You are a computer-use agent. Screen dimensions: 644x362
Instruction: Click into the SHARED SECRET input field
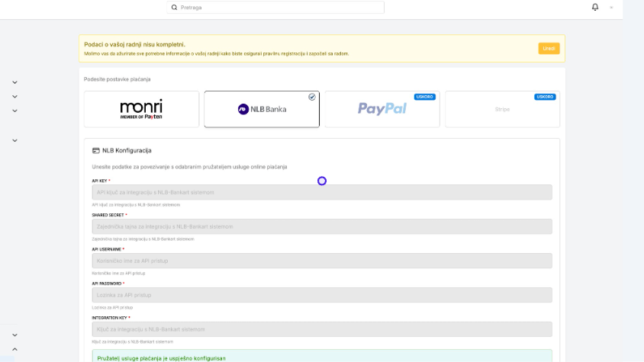click(x=322, y=226)
